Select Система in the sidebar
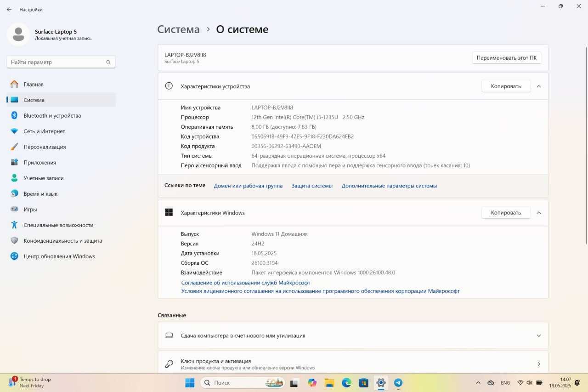Screen dimensions: 588x392 61,100
